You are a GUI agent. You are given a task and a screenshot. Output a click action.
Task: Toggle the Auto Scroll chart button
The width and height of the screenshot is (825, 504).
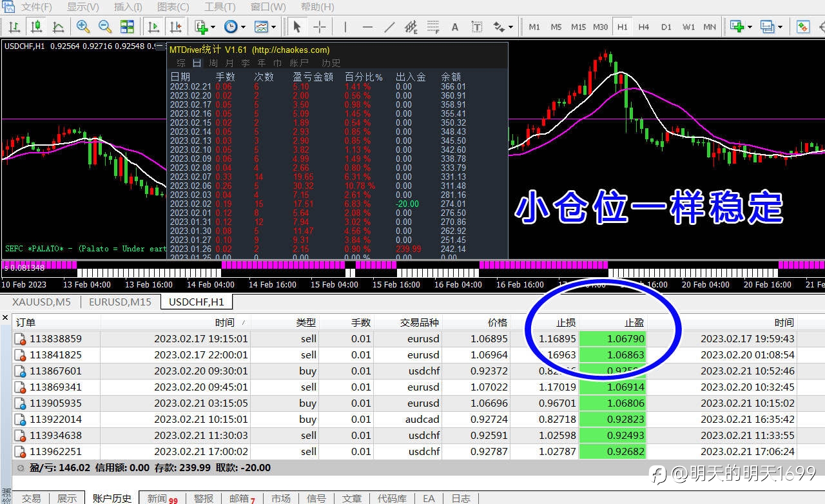[x=153, y=26]
